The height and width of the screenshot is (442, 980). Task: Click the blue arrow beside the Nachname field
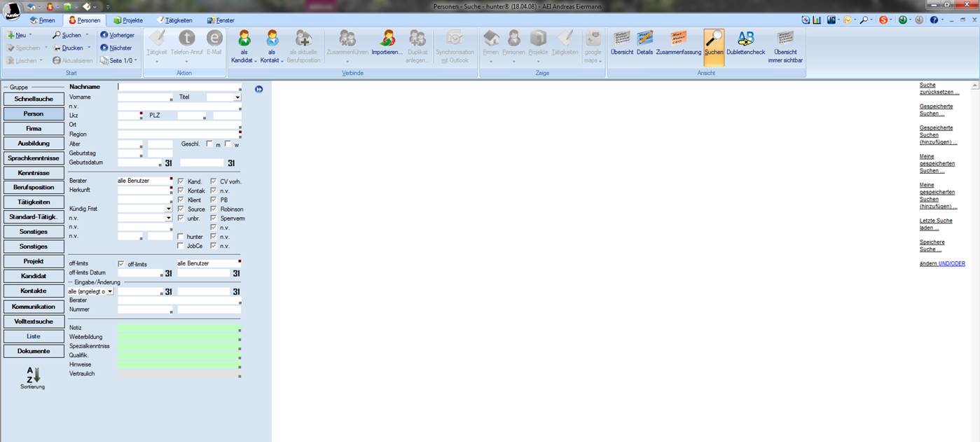click(x=258, y=89)
